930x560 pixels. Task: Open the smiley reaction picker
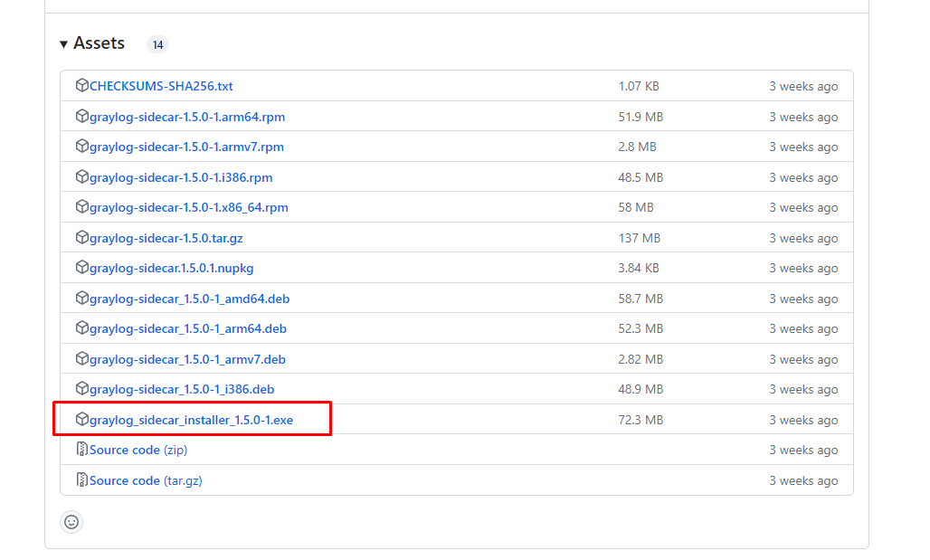click(71, 522)
